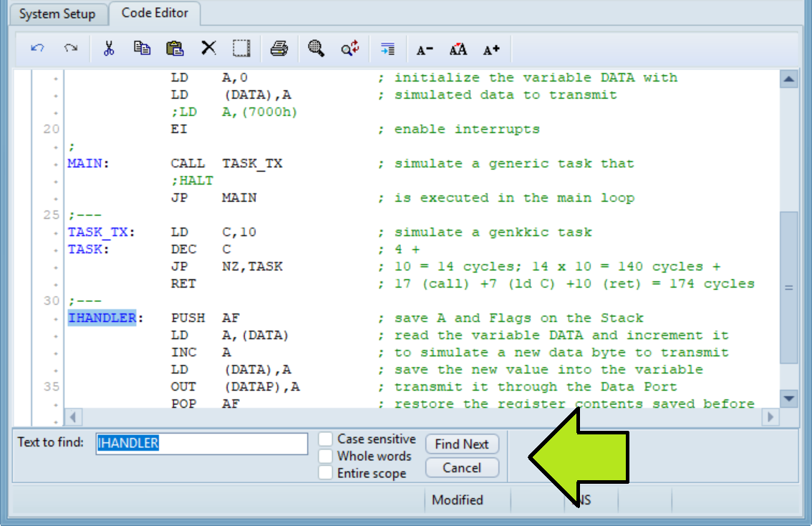
Task: Click the vertical scrollbar up arrow
Action: pyautogui.click(x=788, y=79)
